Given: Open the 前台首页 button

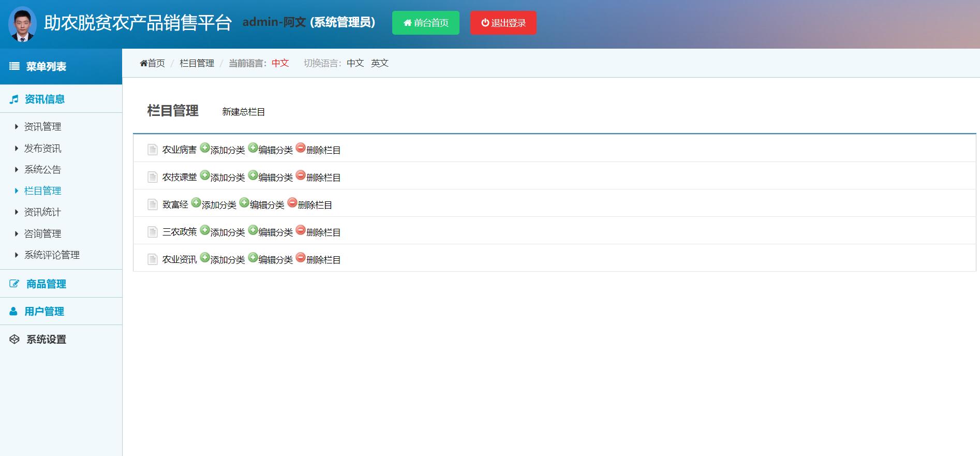Looking at the screenshot, I should [426, 23].
